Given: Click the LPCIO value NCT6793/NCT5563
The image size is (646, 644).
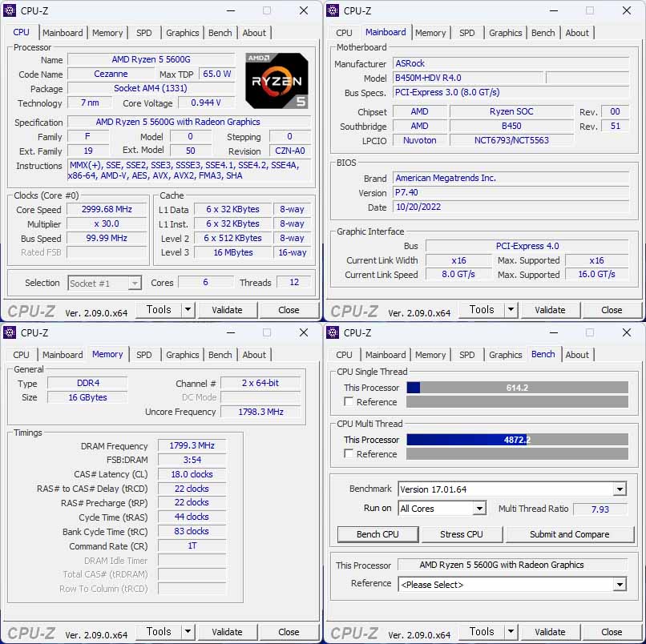Looking at the screenshot, I should click(511, 140).
